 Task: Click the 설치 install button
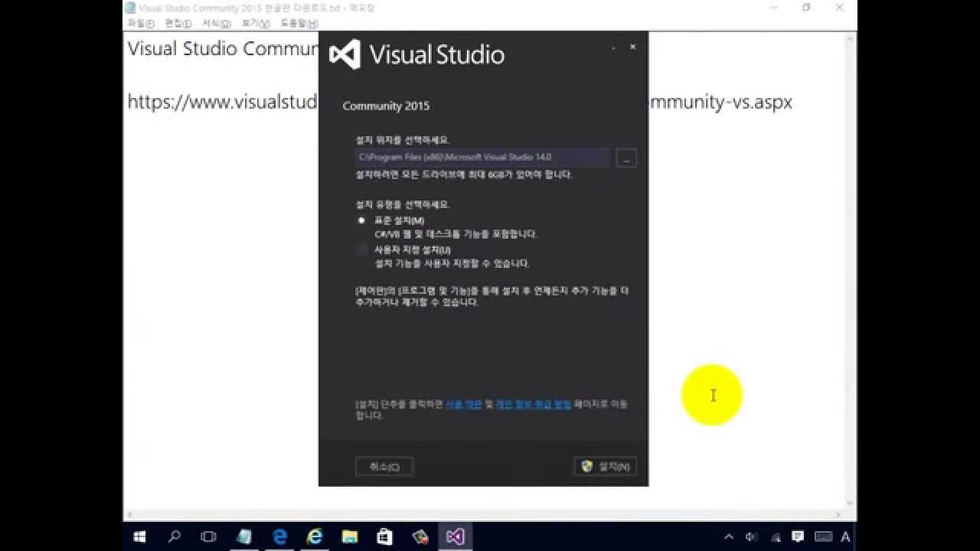(x=605, y=466)
